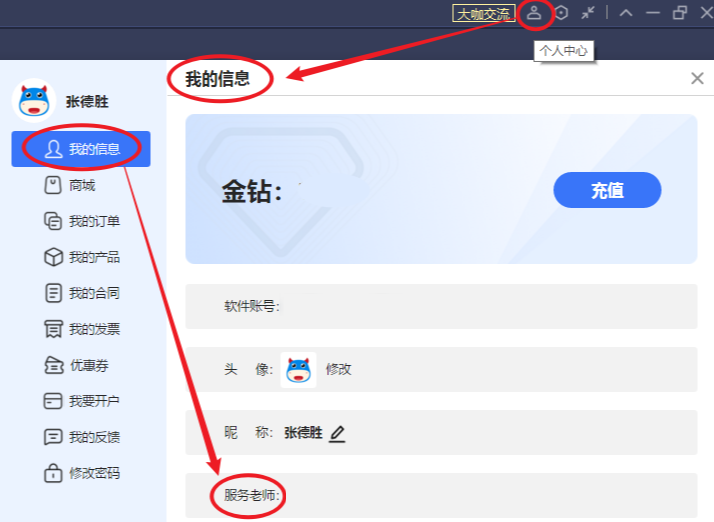Screen dimensions: 714x522
Task: Click 修改 next to the avatar
Action: [x=338, y=369]
